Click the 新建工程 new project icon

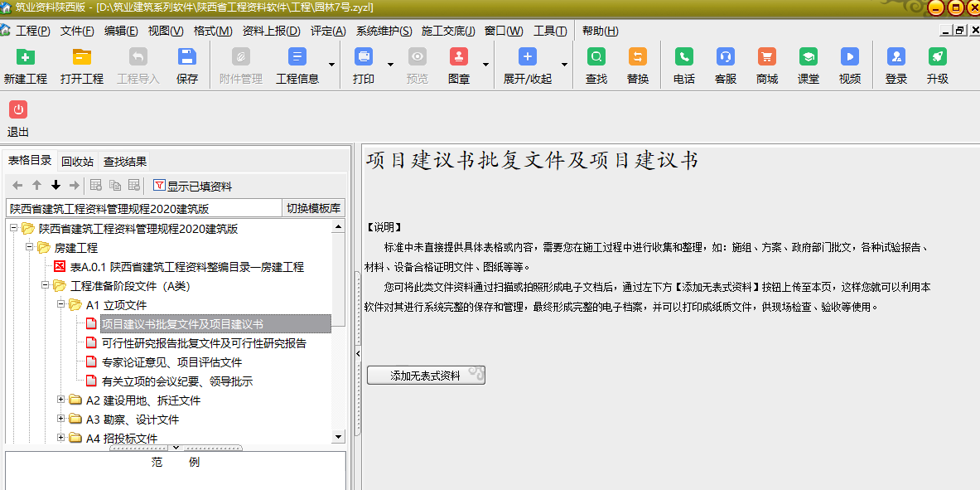point(26,58)
